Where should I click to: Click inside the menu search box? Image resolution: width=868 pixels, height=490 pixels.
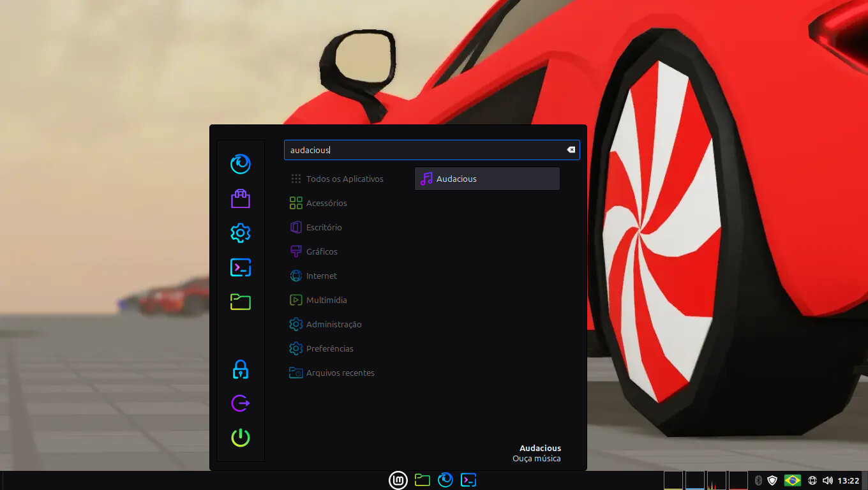coord(431,150)
